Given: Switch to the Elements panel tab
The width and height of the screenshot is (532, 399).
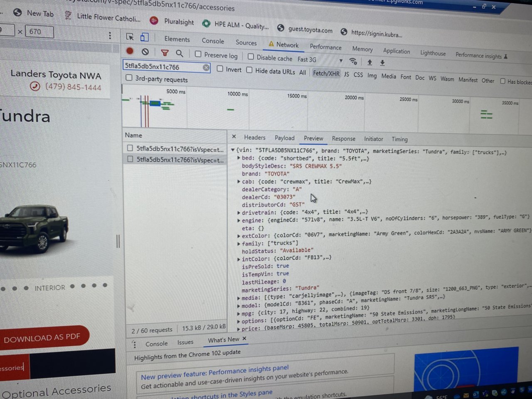Looking at the screenshot, I should 177,39.
